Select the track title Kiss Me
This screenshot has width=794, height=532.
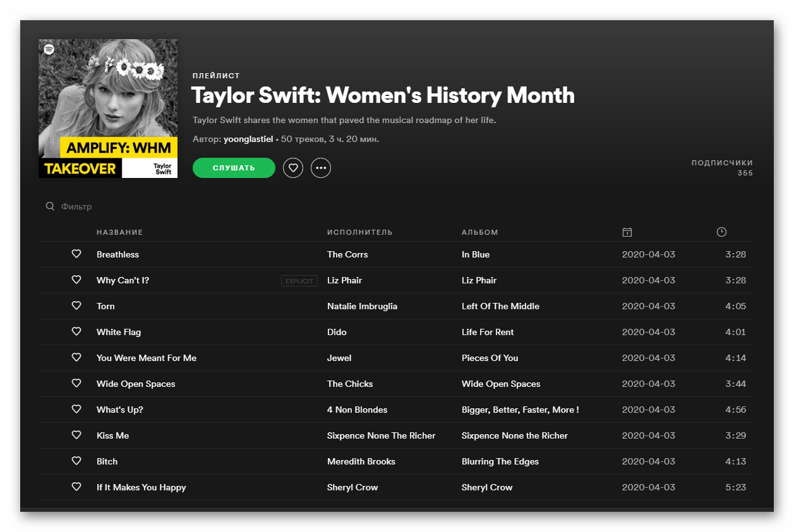tap(112, 435)
